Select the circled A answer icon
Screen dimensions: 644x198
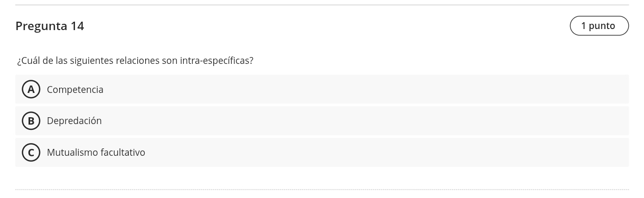31,89
